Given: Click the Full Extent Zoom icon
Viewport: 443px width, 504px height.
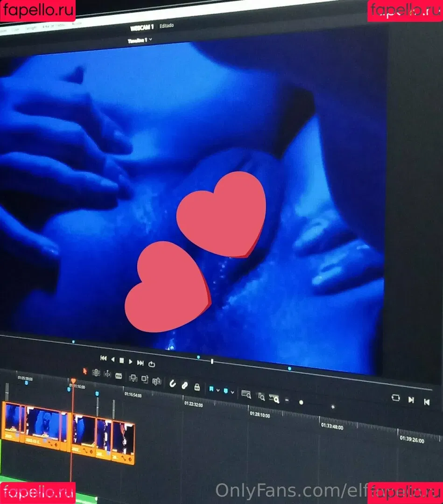Looking at the screenshot, I should click(246, 394).
